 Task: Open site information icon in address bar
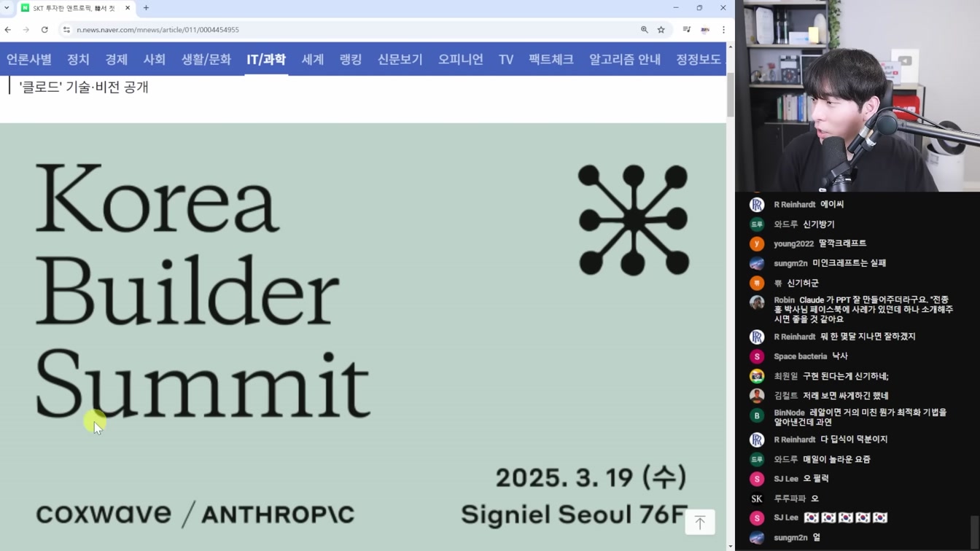pyautogui.click(x=66, y=30)
